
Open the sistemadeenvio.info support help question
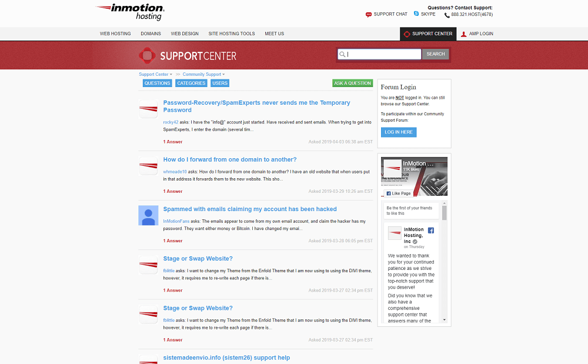(x=226, y=358)
